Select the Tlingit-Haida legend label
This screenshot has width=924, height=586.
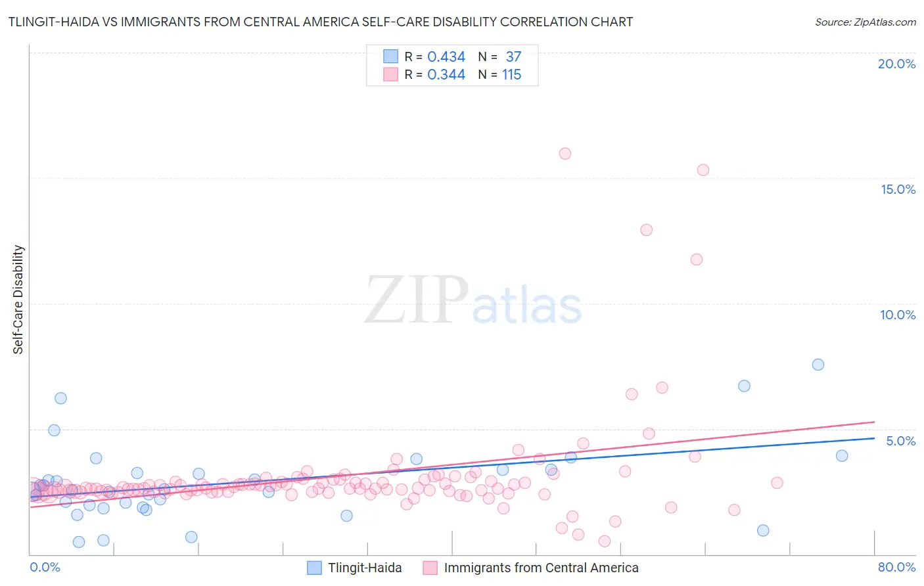click(365, 568)
